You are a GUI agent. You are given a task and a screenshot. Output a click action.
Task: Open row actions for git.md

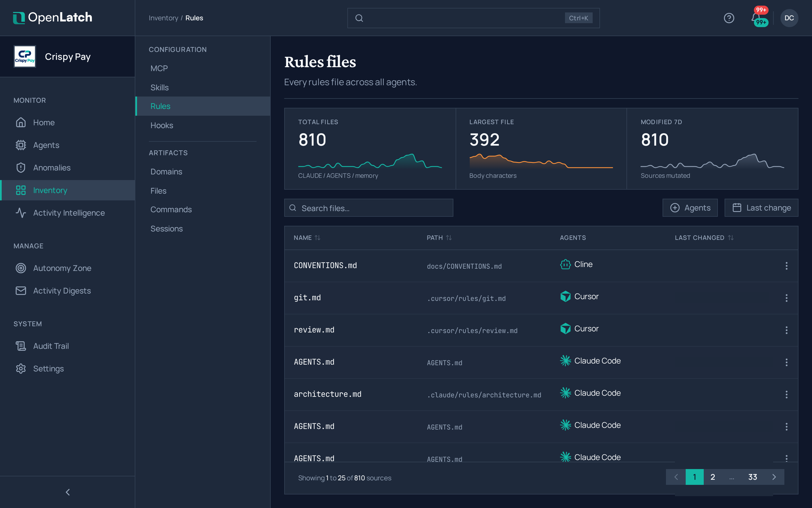pyautogui.click(x=787, y=298)
